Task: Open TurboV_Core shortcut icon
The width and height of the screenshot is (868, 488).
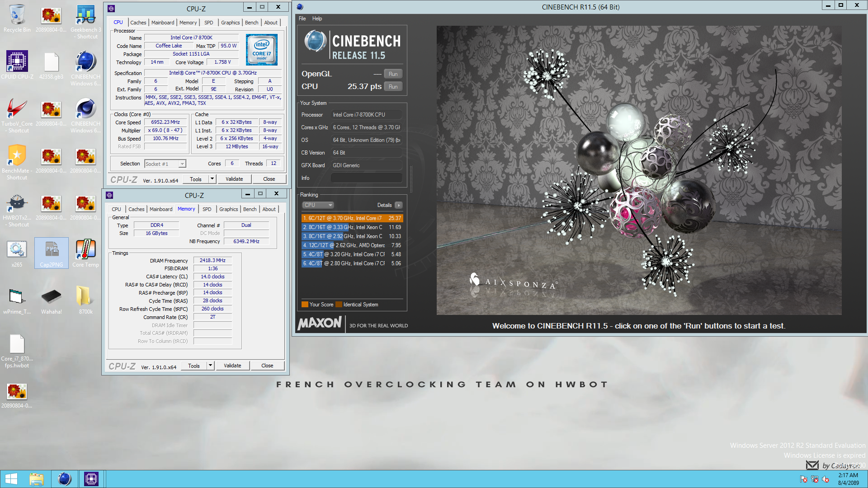Action: coord(17,115)
